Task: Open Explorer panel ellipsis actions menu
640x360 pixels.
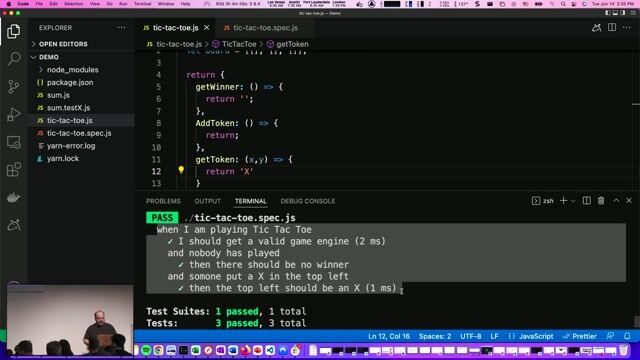Action: [122, 27]
